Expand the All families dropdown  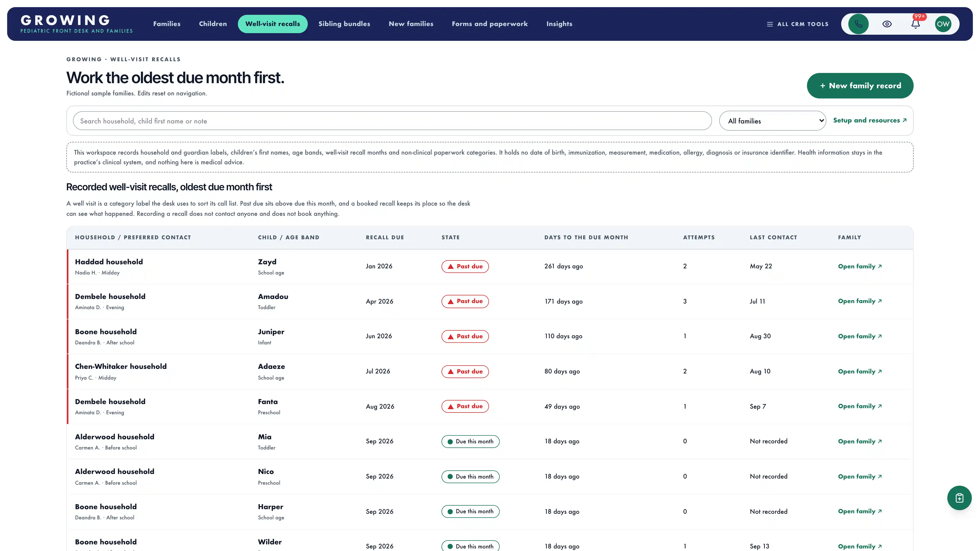[772, 121]
